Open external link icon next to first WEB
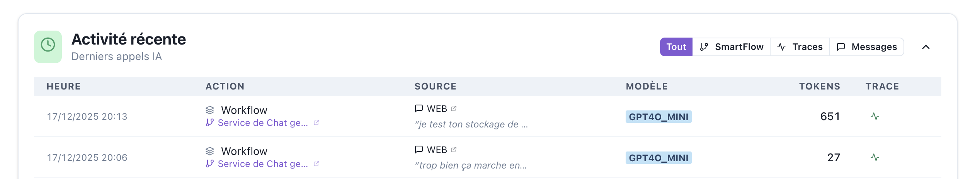 click(454, 109)
